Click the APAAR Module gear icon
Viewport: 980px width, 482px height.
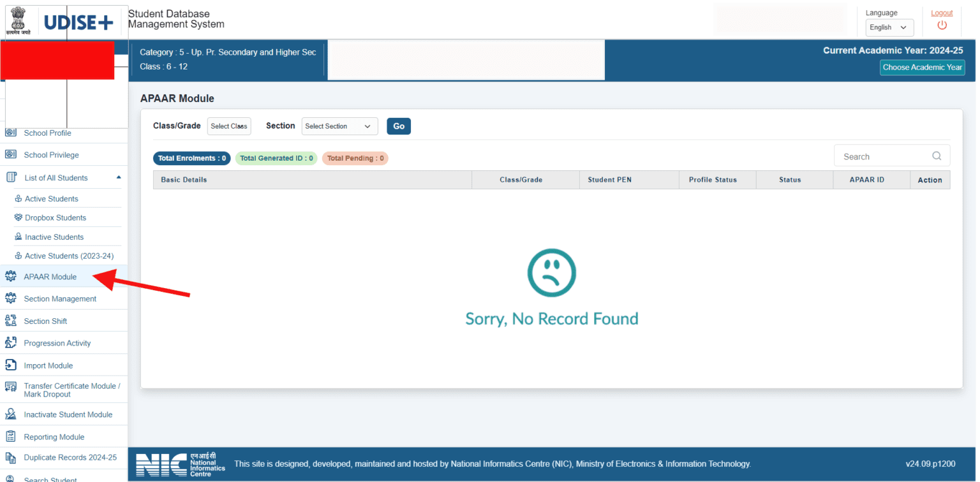click(10, 277)
